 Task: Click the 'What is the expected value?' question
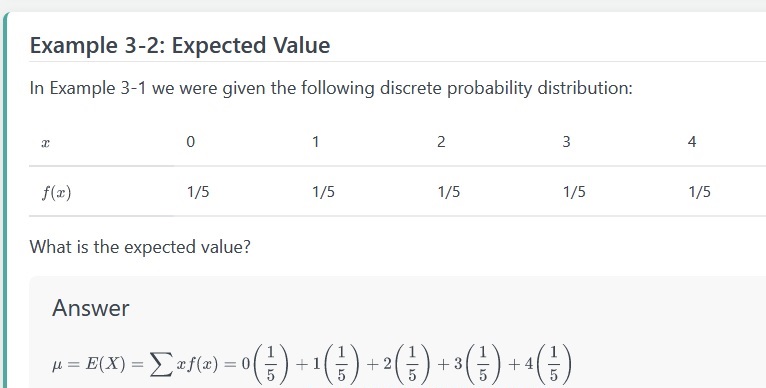coord(140,247)
